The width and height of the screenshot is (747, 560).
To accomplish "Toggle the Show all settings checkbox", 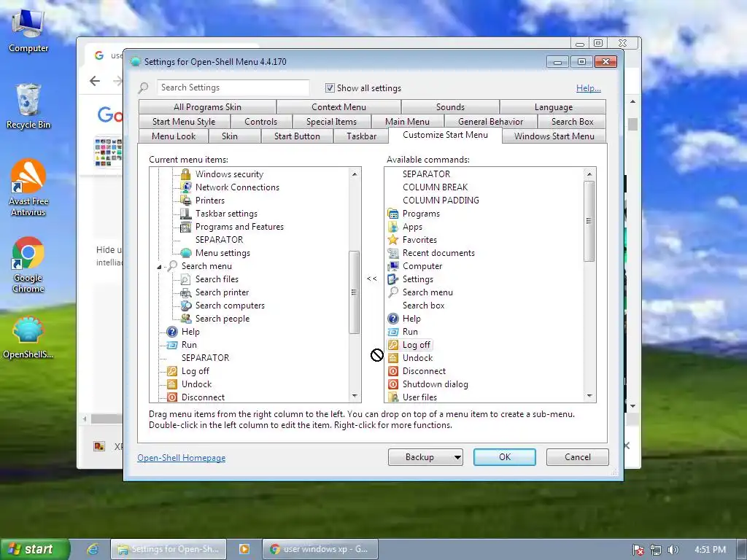I will (x=330, y=87).
